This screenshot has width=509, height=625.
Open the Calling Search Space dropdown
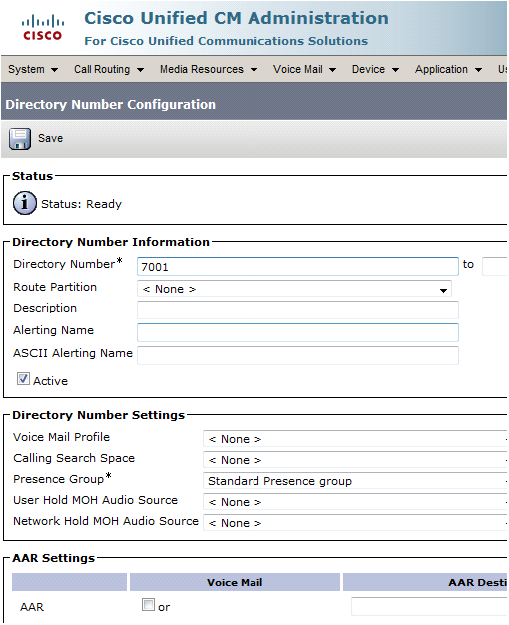point(355,460)
